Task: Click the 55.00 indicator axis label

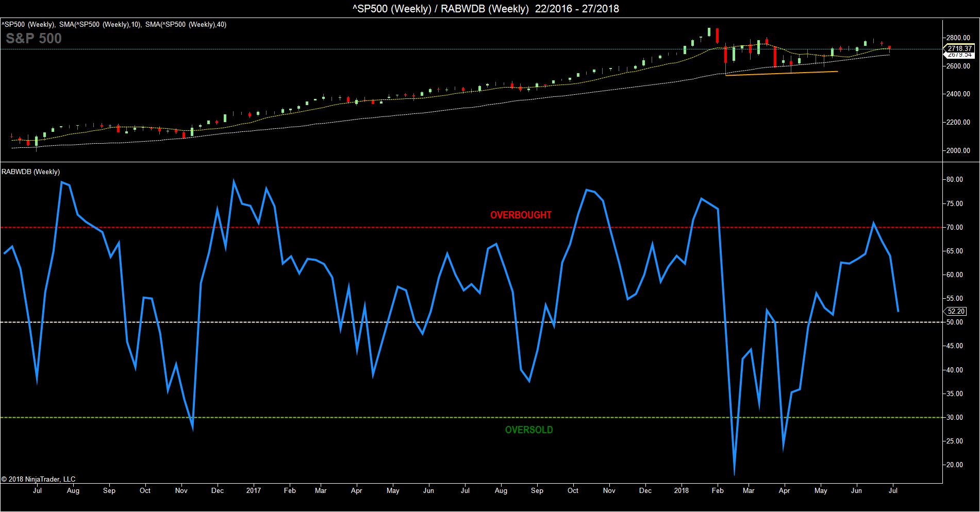Action: 955,298
